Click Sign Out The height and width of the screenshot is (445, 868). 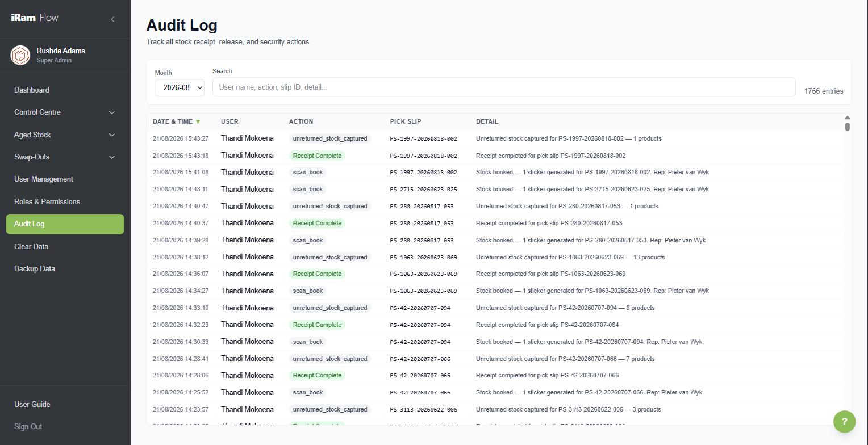(x=28, y=427)
